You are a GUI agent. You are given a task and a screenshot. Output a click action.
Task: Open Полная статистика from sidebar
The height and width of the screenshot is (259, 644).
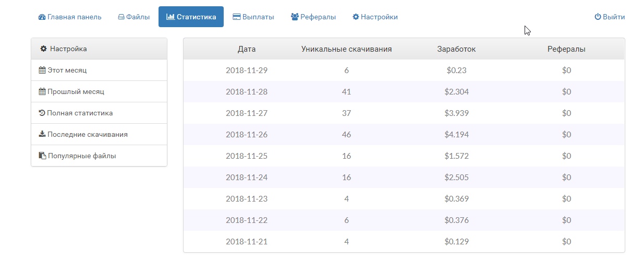coord(99,113)
